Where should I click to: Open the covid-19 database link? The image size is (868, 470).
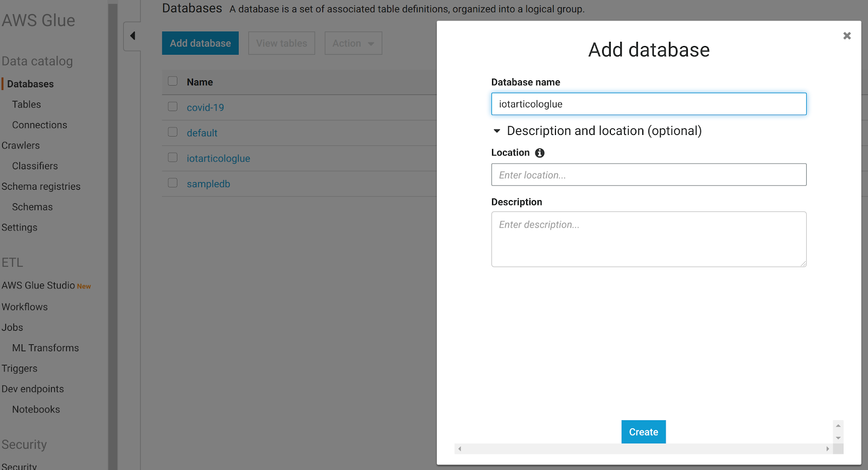pyautogui.click(x=205, y=107)
